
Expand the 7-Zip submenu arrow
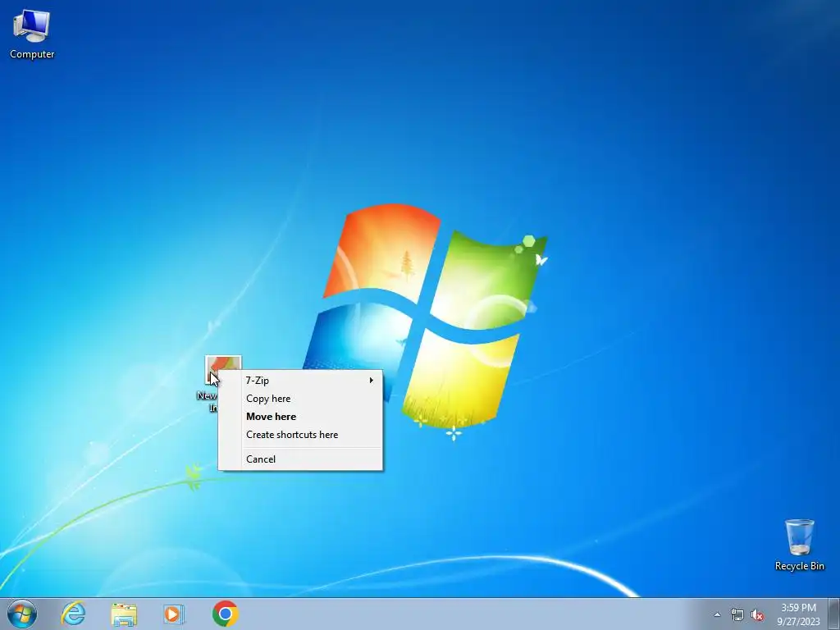click(372, 381)
